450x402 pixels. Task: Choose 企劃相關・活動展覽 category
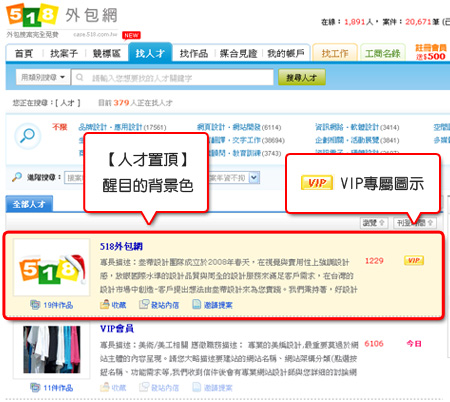(x=347, y=140)
